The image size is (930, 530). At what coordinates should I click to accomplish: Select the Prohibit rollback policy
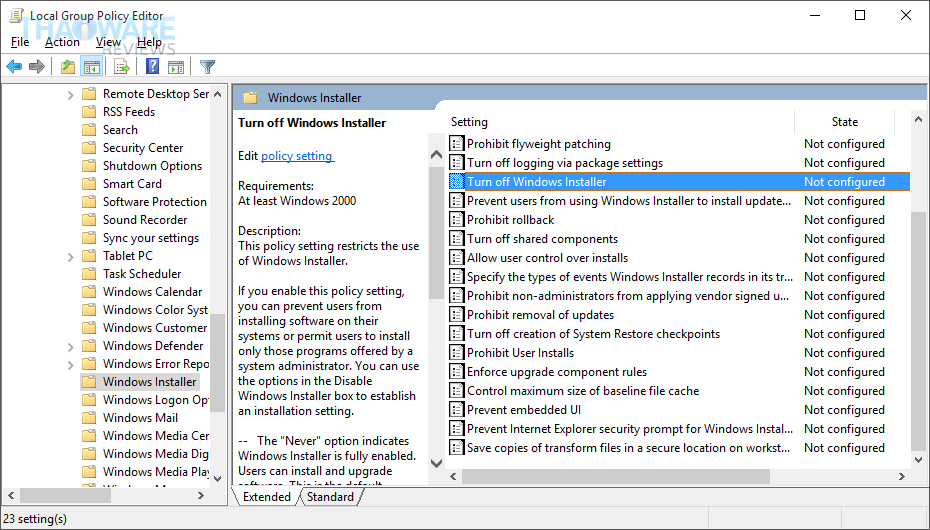510,220
